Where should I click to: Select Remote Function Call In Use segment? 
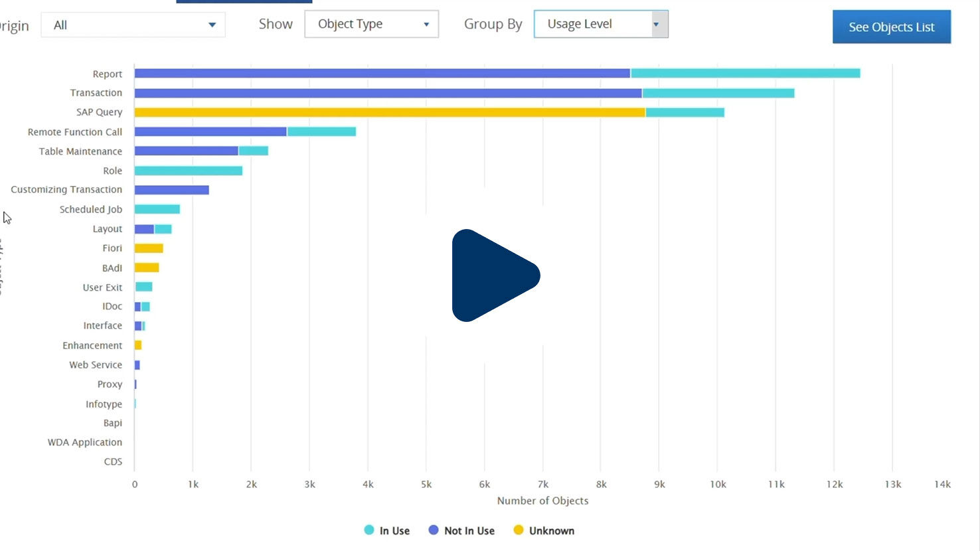[321, 131]
